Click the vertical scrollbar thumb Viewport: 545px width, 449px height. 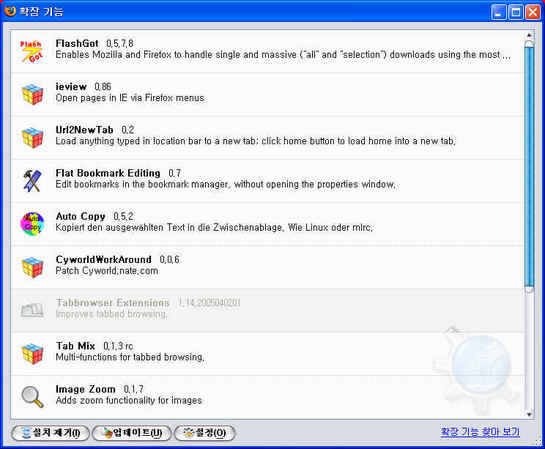tap(529, 167)
